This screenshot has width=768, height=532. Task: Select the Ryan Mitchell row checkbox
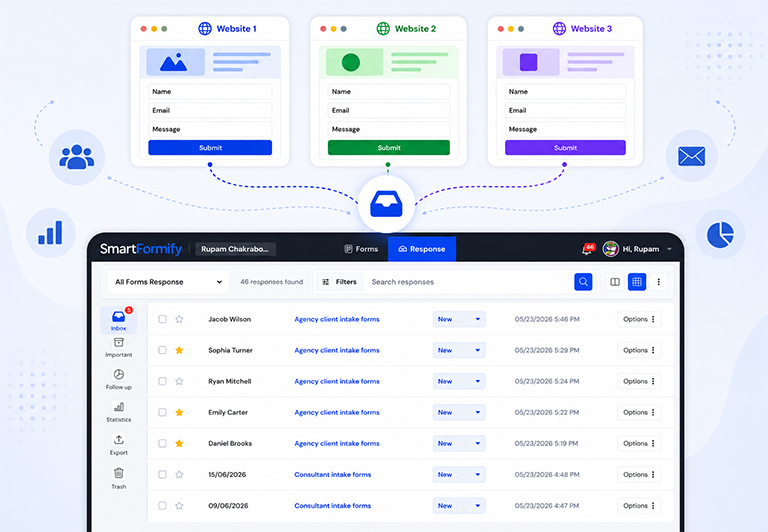pos(162,381)
